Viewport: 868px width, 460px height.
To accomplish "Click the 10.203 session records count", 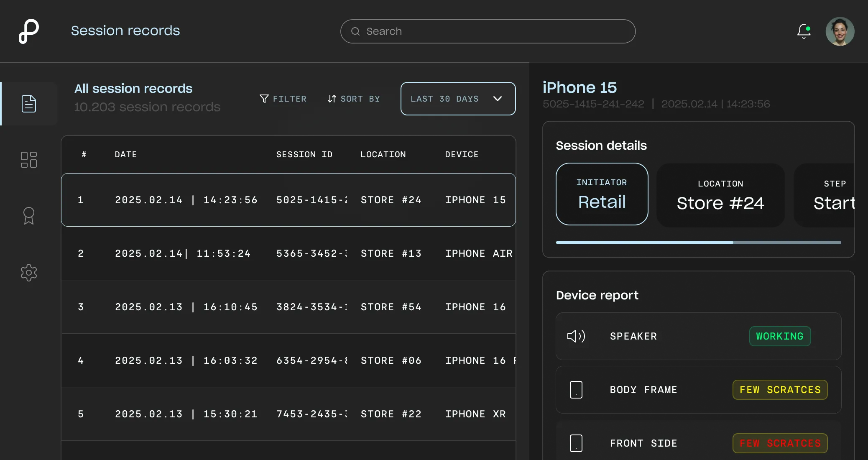I will tap(147, 107).
